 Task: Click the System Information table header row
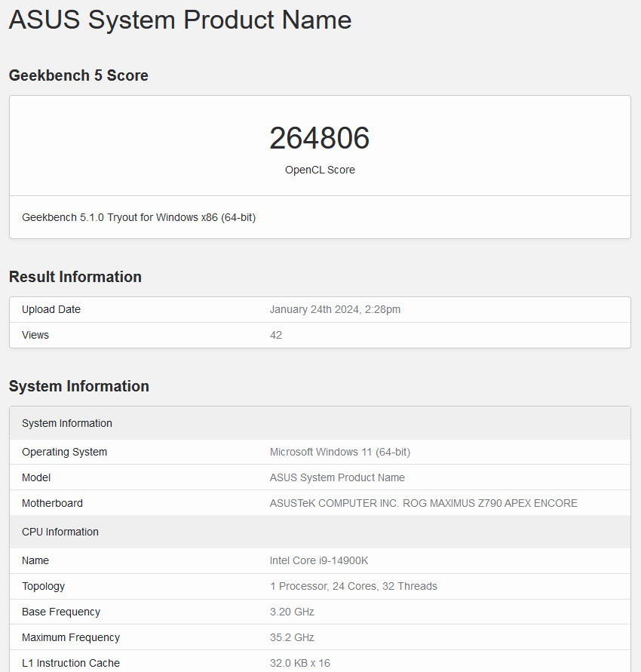pyautogui.click(x=67, y=423)
